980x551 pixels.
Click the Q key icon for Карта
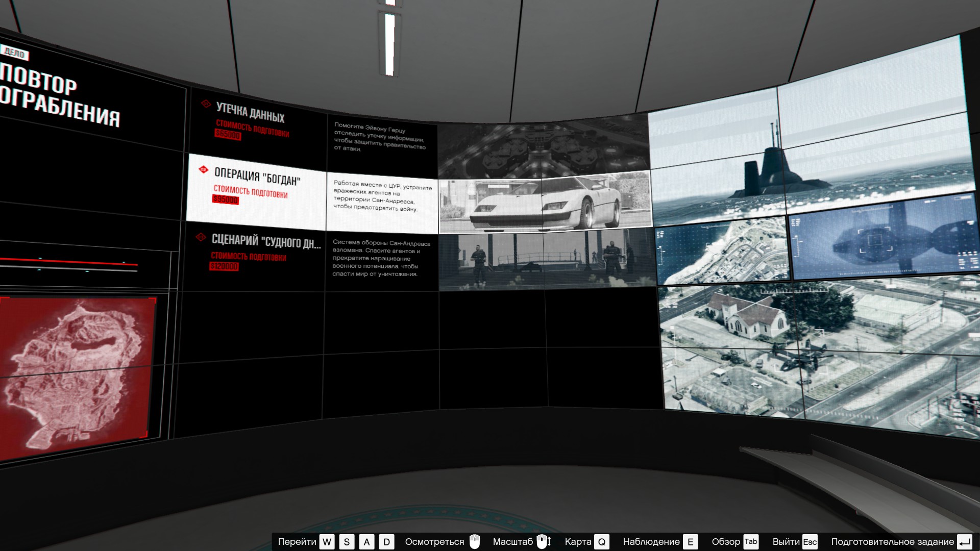pos(602,542)
